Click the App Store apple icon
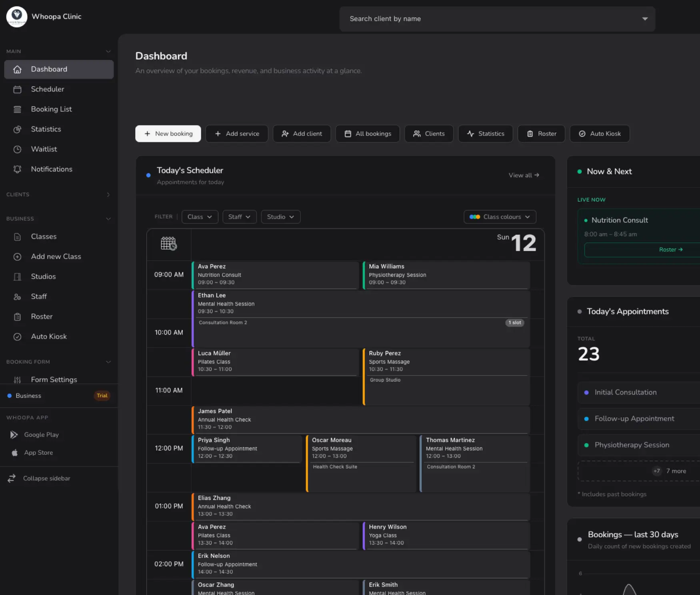Viewport: 700px width, 595px height. (x=15, y=453)
